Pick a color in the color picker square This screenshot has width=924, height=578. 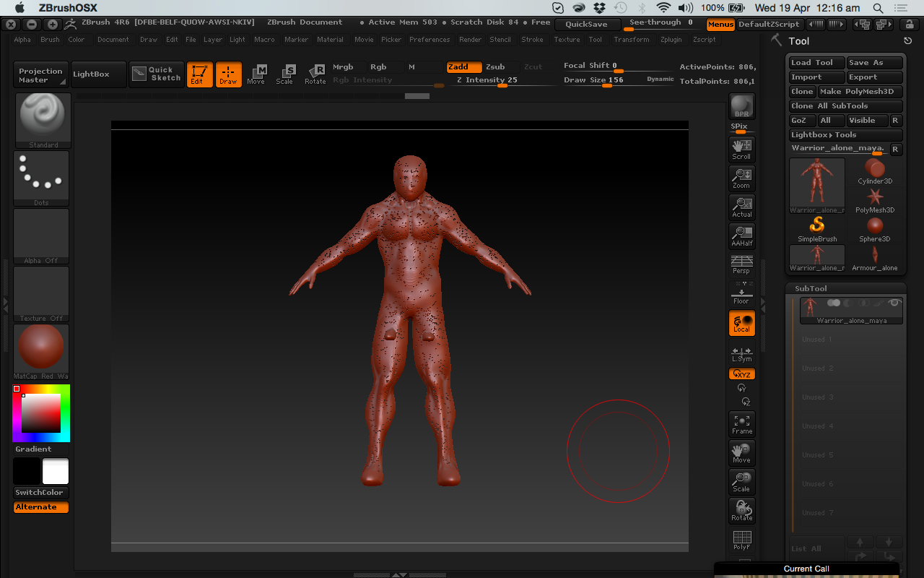40,413
